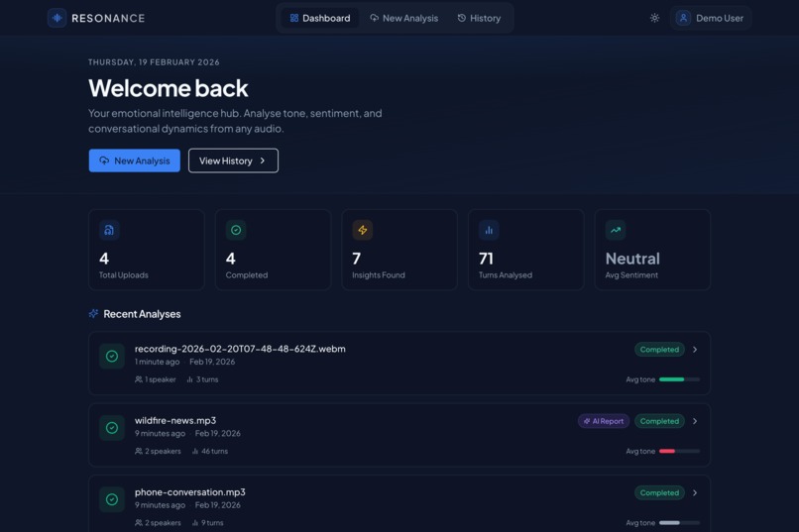Click the grey Avg tone bar for phone-conversation
799x532 pixels.
click(x=679, y=523)
